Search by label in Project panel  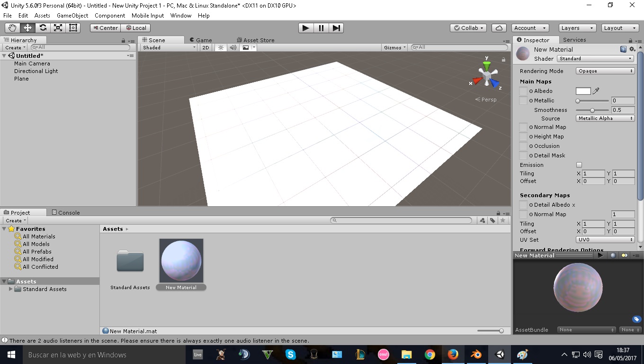[x=493, y=220]
